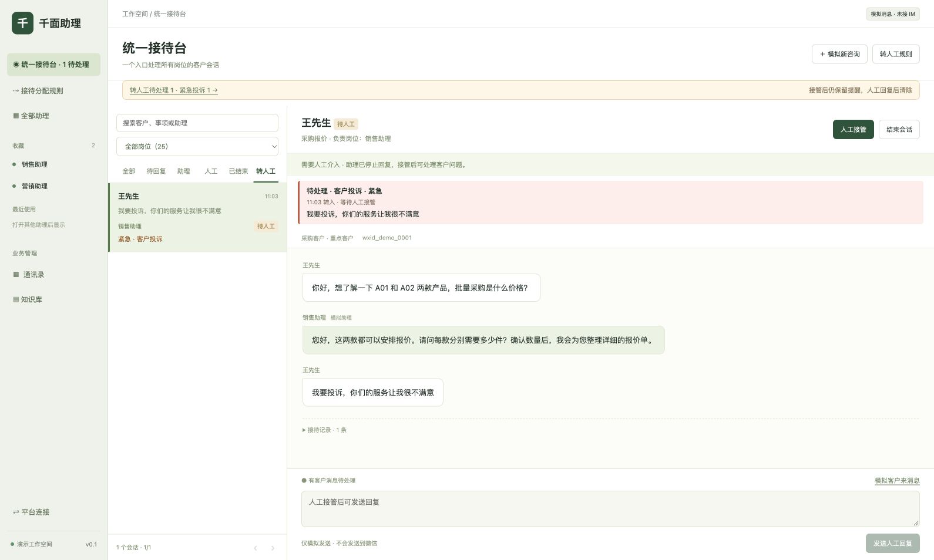This screenshot has width=934, height=560.
Task: Select the 转人工 tab
Action: click(x=266, y=171)
